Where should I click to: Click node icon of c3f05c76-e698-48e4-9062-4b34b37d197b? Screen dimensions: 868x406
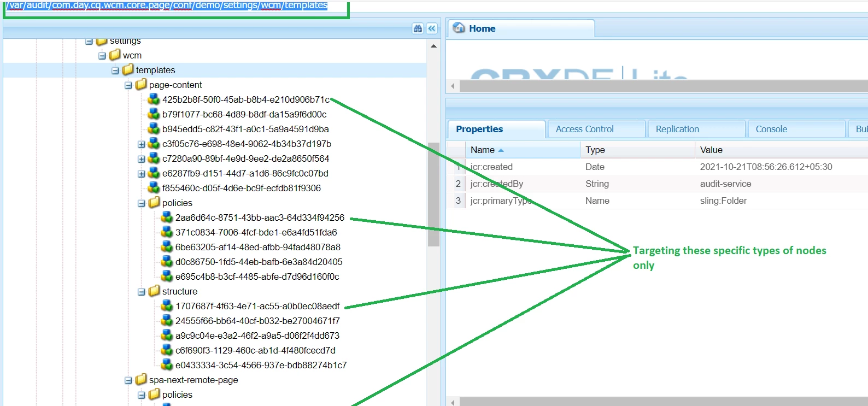point(154,143)
